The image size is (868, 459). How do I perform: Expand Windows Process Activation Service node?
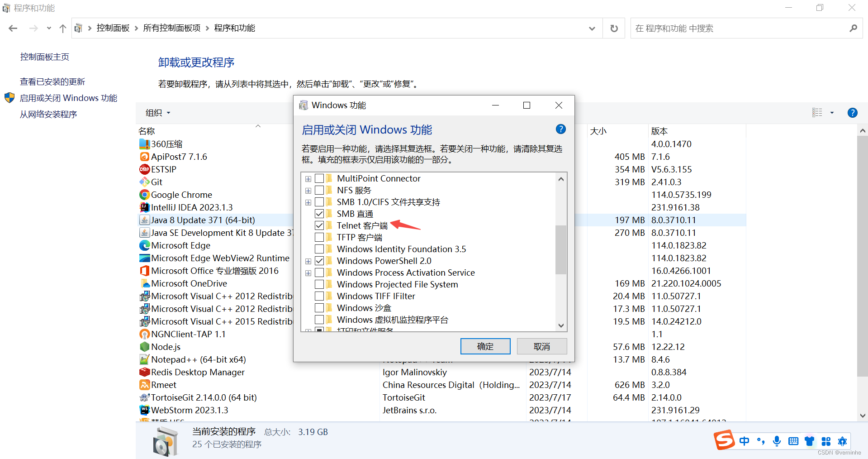[308, 273]
